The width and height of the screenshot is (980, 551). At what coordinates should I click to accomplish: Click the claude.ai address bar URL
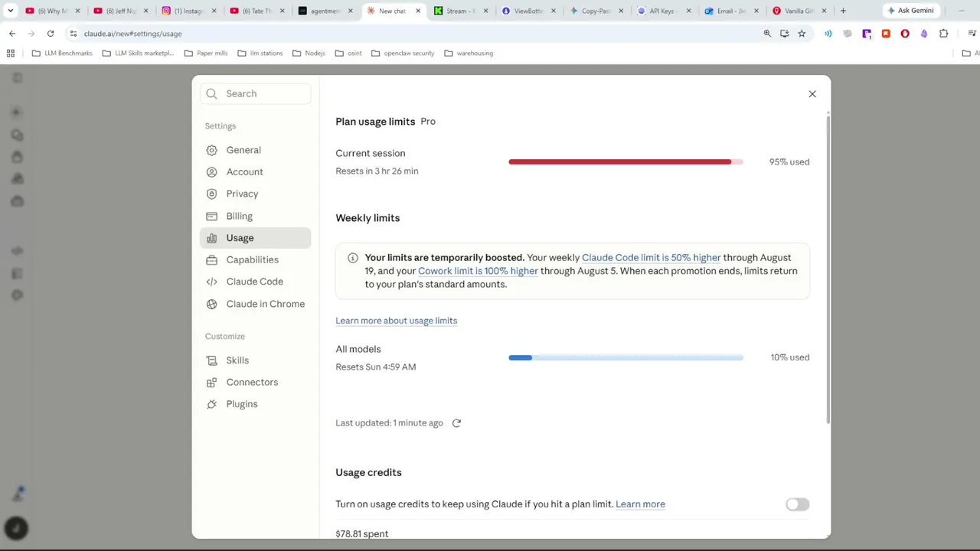click(x=133, y=34)
